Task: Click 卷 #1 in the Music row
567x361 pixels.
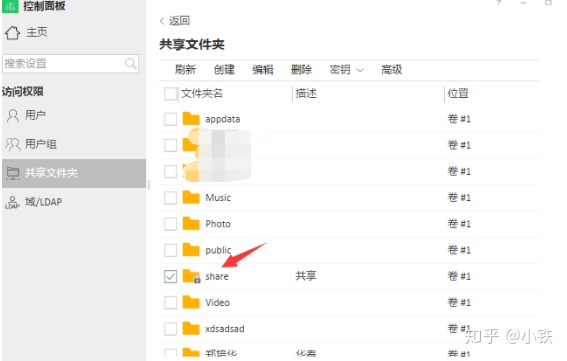Action: pos(459,198)
